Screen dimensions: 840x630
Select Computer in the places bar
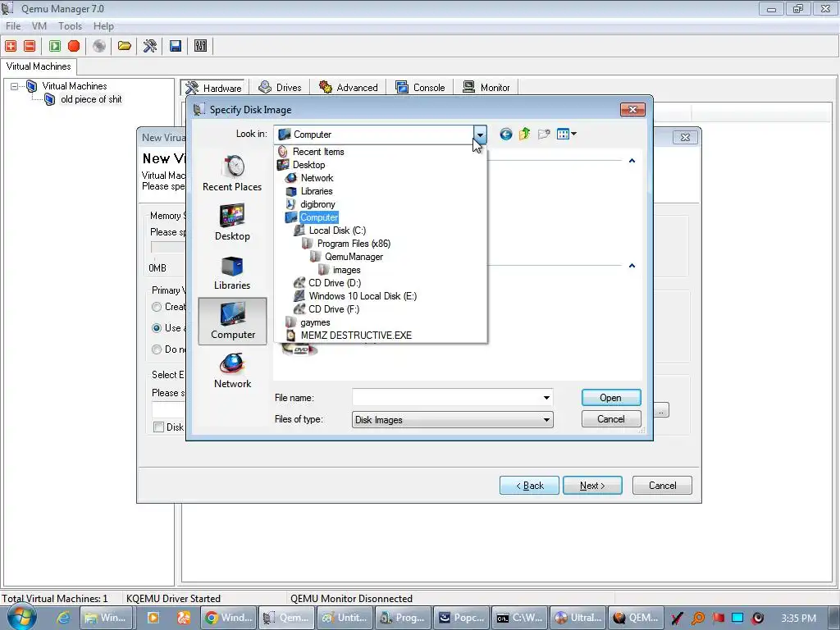click(232, 322)
